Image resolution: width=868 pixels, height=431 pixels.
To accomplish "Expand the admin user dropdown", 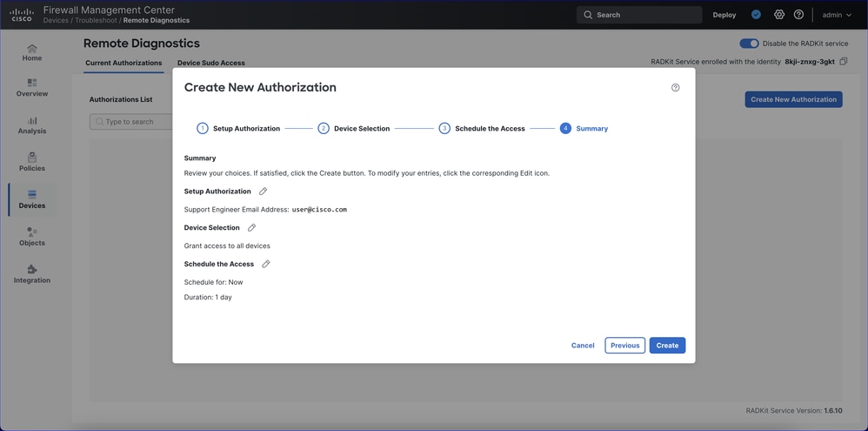I will point(837,15).
